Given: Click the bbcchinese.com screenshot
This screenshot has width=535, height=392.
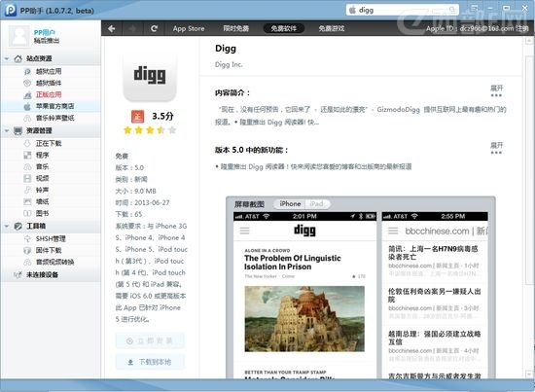Looking at the screenshot, I should coord(435,295).
